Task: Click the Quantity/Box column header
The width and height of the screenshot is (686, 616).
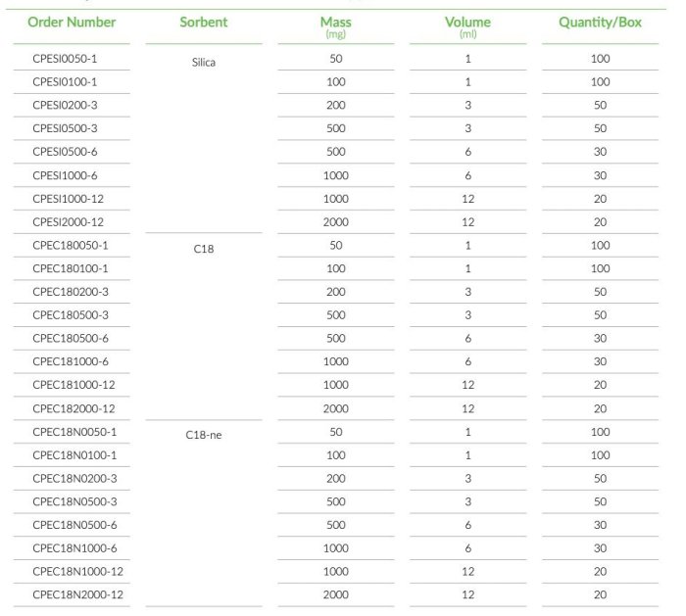Action: [600, 22]
